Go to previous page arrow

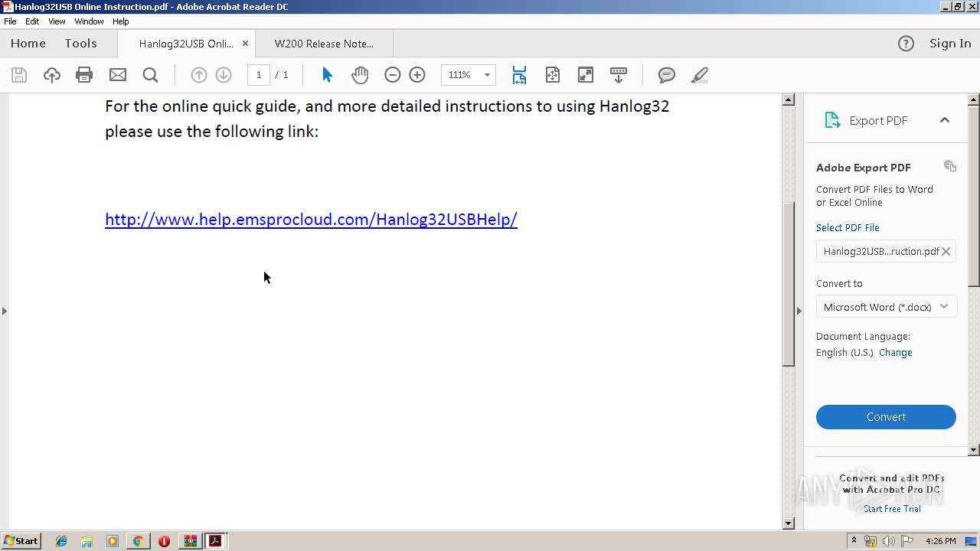click(199, 75)
